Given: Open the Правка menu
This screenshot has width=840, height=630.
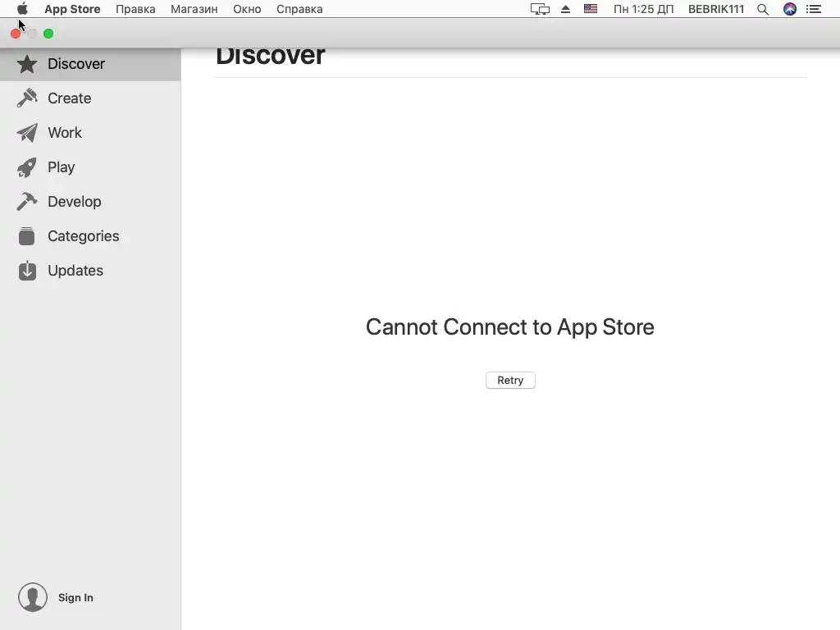Looking at the screenshot, I should (135, 9).
